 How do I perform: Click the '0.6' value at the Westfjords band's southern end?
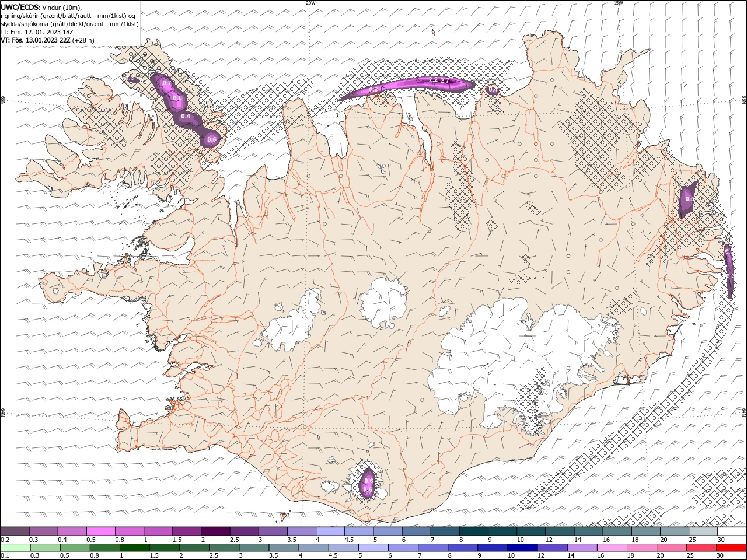pyautogui.click(x=212, y=139)
